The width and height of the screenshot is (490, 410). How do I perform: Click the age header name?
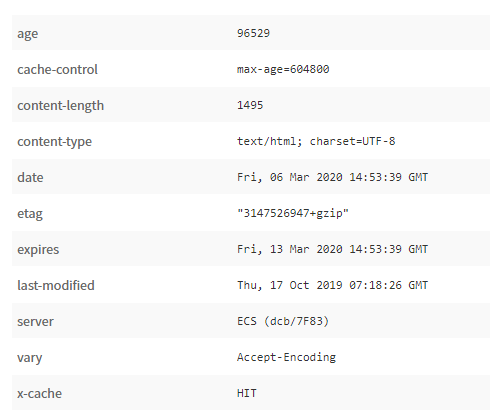tap(28, 34)
